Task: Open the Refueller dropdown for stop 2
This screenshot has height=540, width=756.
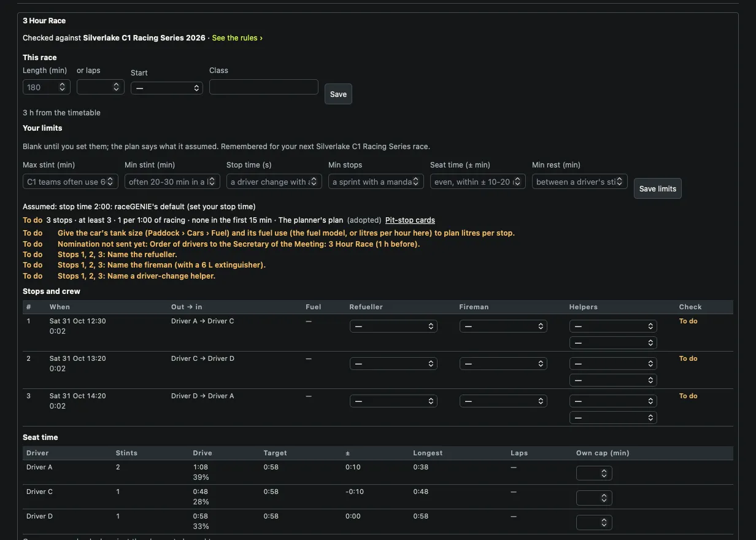Action: [393, 364]
